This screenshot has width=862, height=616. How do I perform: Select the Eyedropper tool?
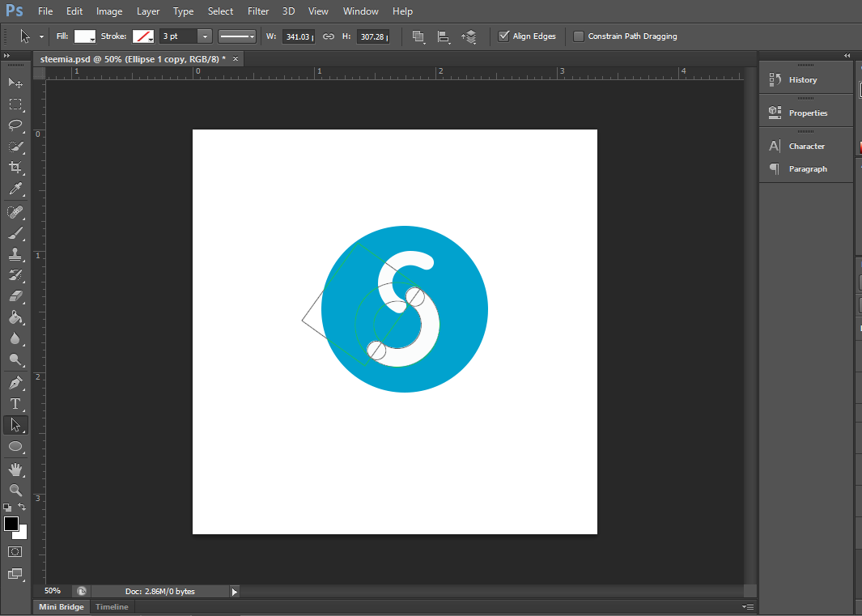pyautogui.click(x=15, y=189)
